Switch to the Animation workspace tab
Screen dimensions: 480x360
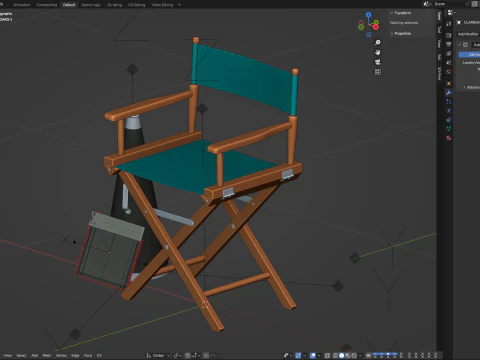tap(22, 5)
